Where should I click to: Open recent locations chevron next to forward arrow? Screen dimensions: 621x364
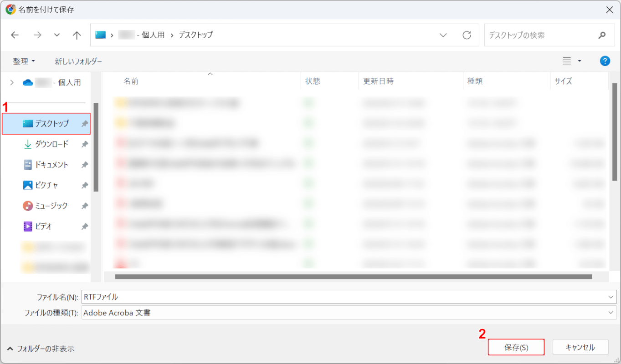coord(57,35)
